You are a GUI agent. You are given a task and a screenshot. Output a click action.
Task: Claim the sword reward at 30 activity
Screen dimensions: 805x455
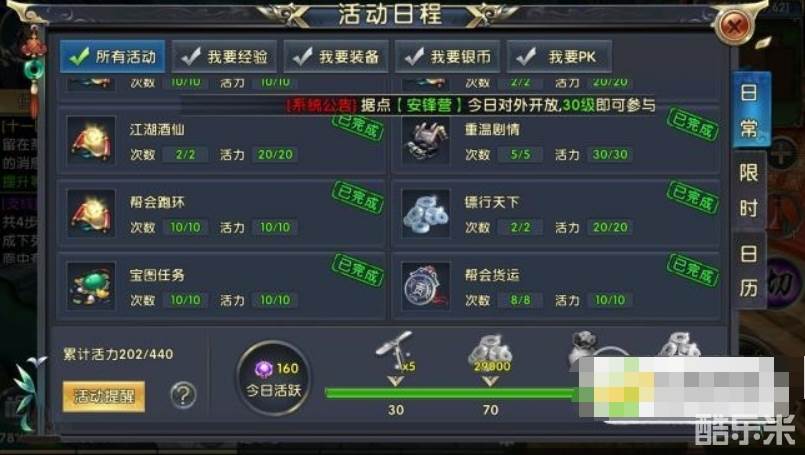click(x=395, y=351)
